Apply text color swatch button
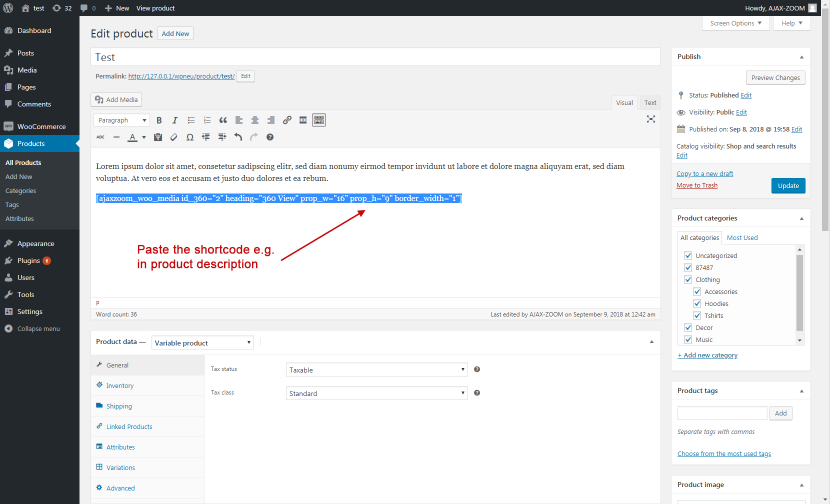 132,137
